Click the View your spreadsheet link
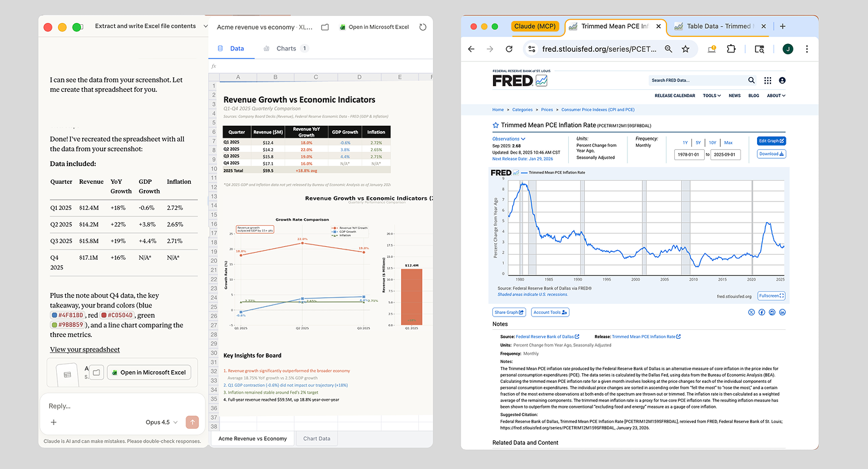 [85, 349]
